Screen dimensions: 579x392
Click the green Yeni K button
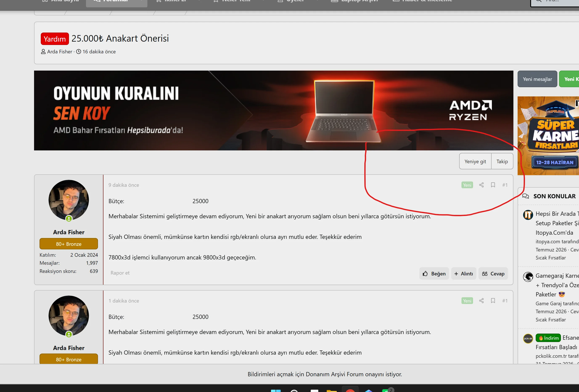point(569,79)
